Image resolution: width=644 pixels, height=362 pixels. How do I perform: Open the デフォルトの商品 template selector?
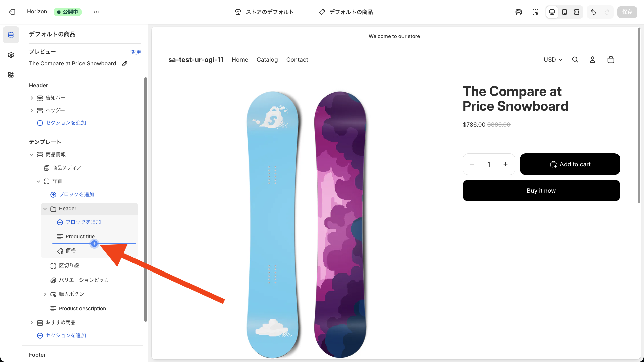(x=346, y=12)
